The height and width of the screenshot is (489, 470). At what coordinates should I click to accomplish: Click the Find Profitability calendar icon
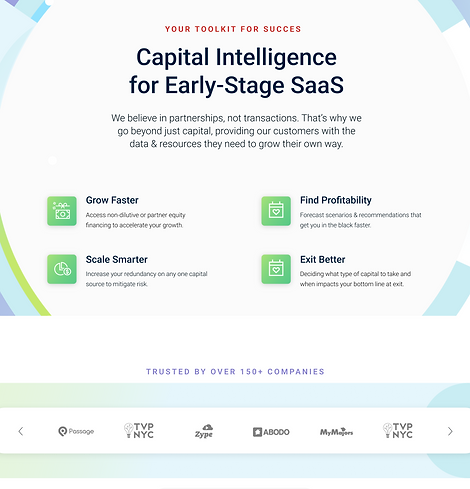[276, 211]
